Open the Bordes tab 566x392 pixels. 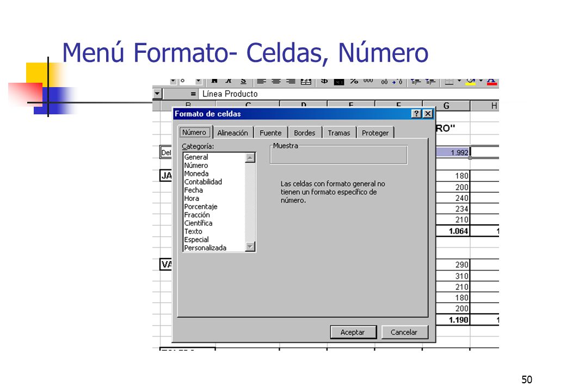point(304,133)
